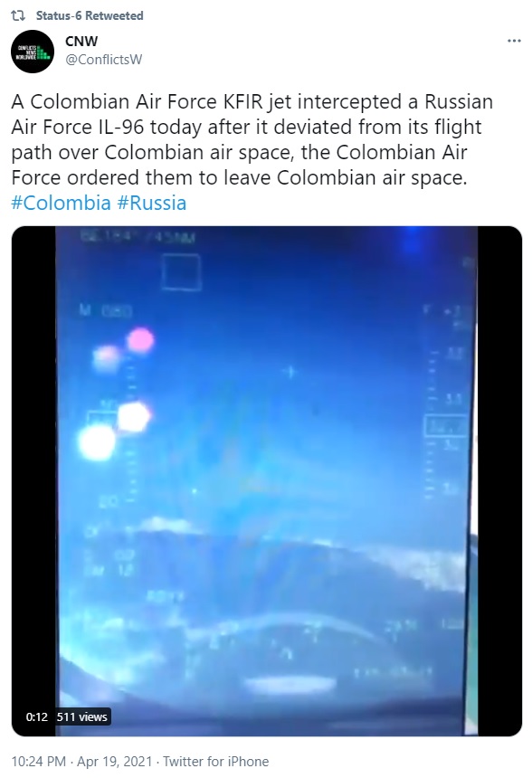The width and height of the screenshot is (532, 778).
Task: Click the small crosshair marker in the video
Action: [290, 372]
